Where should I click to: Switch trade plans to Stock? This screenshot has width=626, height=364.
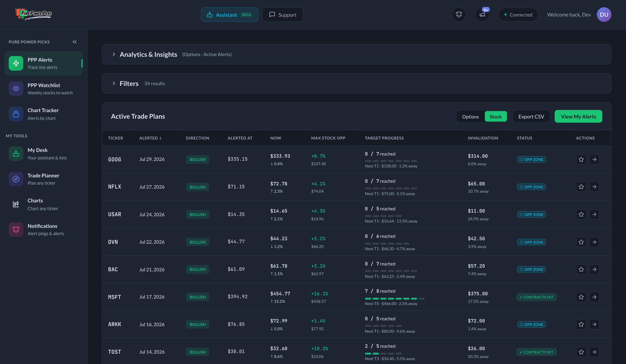[495, 116]
